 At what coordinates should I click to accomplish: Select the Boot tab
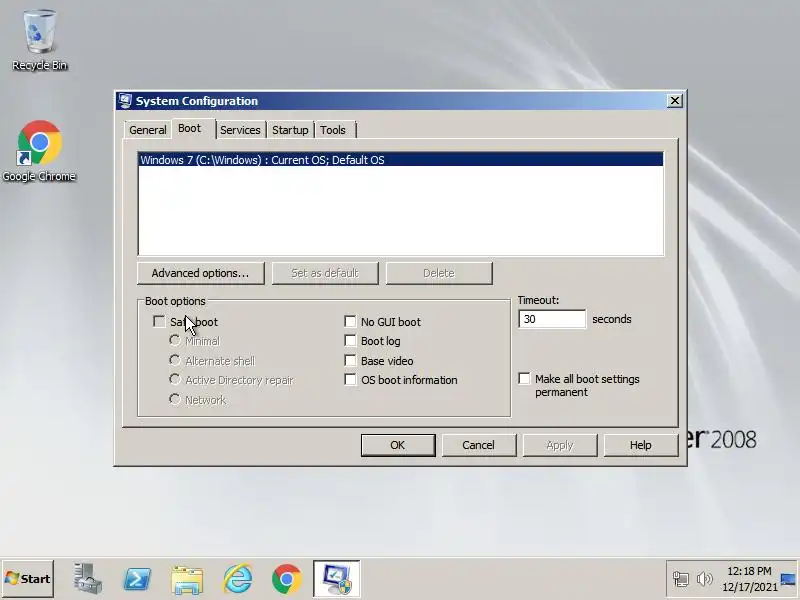[189, 128]
